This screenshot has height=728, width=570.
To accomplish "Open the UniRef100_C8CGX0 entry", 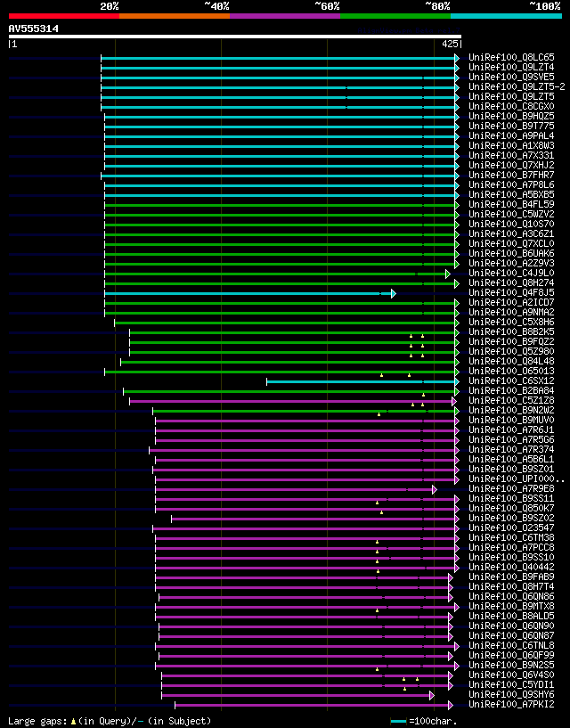I will tap(511, 106).
